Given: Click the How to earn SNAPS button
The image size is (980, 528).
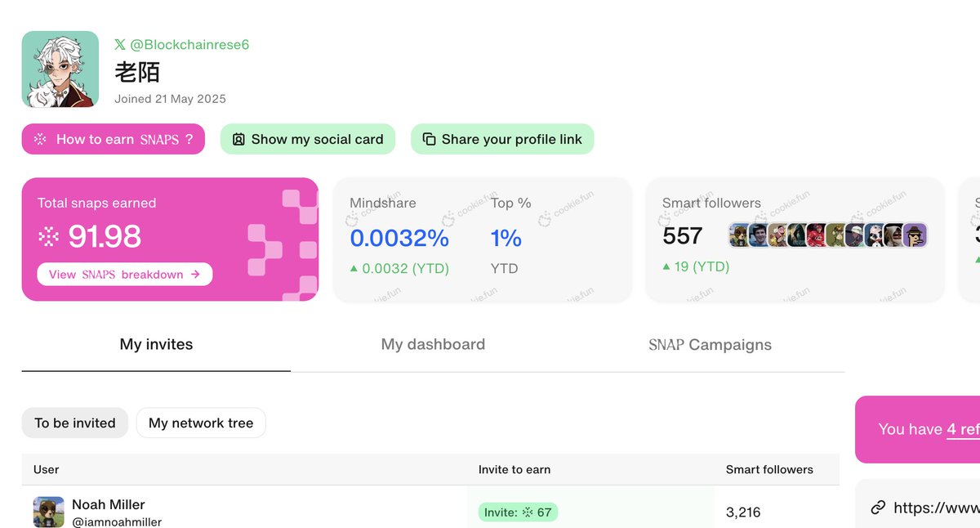Looking at the screenshot, I should tap(113, 139).
